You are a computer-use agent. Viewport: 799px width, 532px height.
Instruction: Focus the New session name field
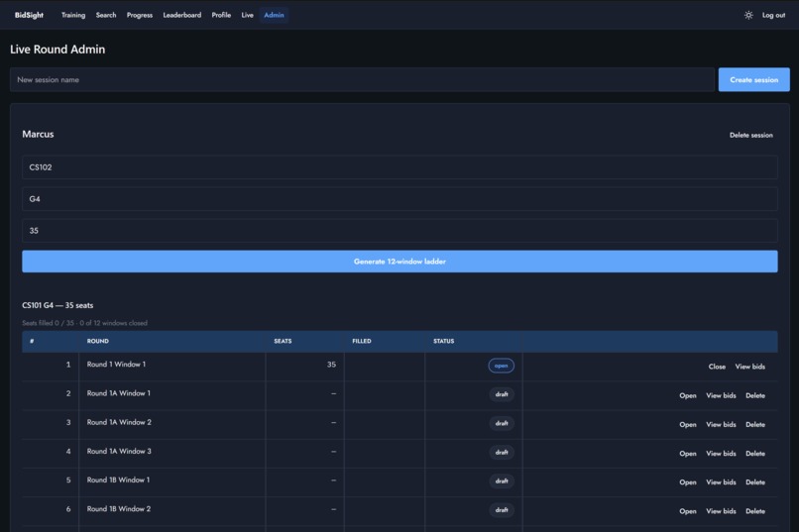coord(362,80)
